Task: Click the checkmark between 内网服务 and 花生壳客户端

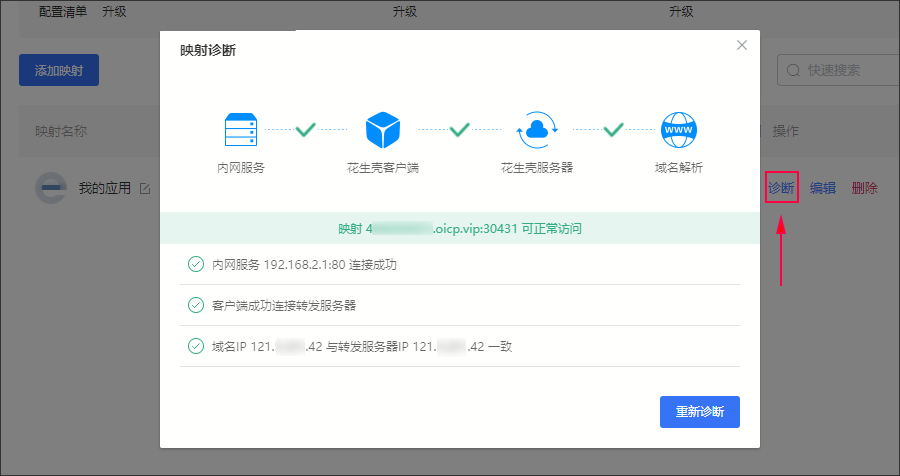Action: click(306, 129)
